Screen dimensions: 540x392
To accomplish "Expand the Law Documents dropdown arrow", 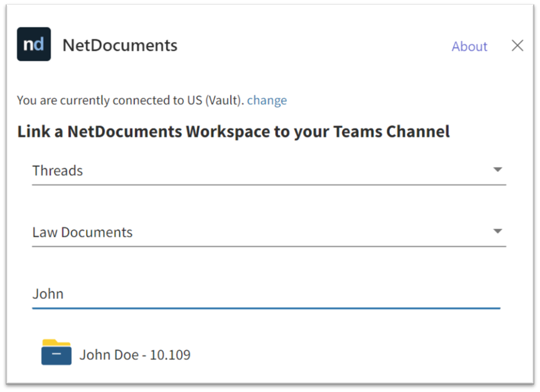I will pos(497,231).
